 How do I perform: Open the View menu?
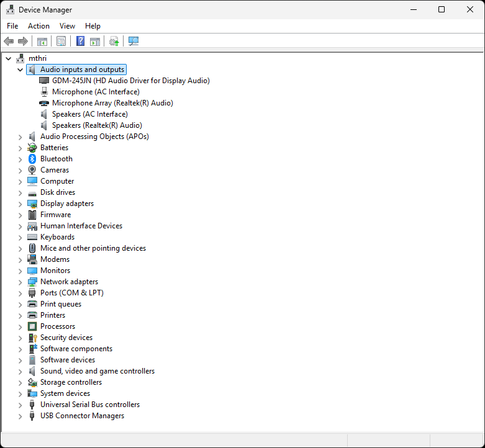tap(67, 26)
